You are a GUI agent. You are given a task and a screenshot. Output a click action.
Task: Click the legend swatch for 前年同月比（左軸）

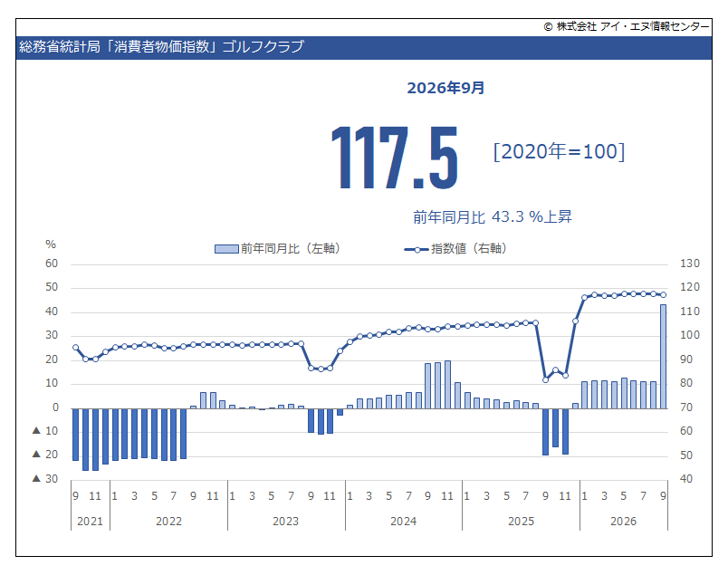pyautogui.click(x=226, y=249)
